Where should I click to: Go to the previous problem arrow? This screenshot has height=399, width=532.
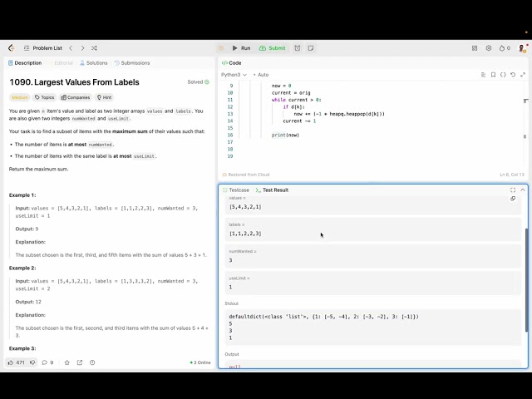coord(71,48)
